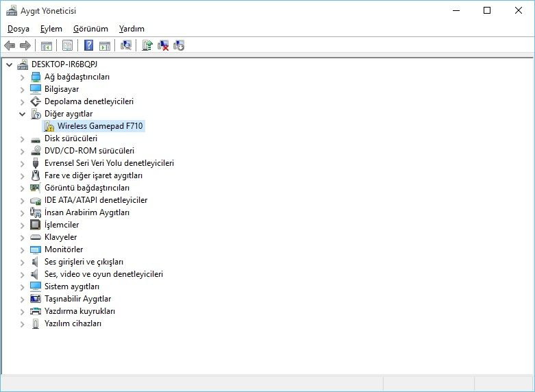Expand Ağ bağdaştırıcıları category
535x392 pixels.
(22, 77)
